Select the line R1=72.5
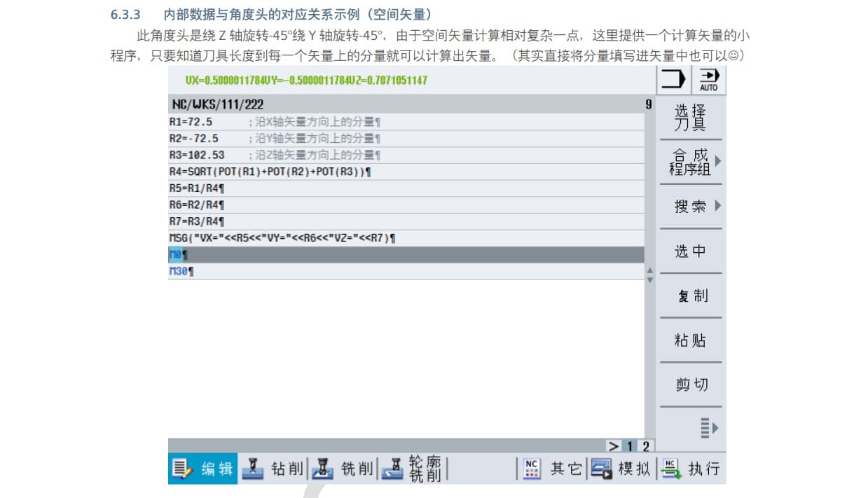Screen dimensions: 868x498 click(x=406, y=122)
